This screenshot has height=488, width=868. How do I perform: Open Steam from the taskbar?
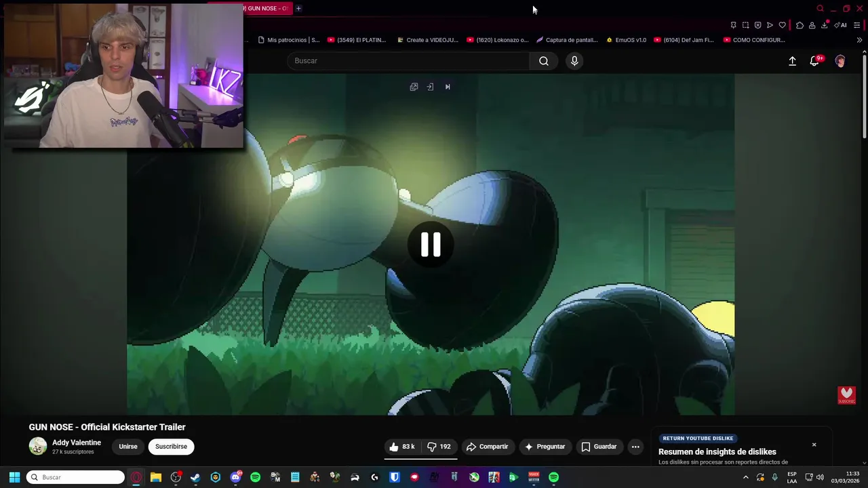point(195,477)
